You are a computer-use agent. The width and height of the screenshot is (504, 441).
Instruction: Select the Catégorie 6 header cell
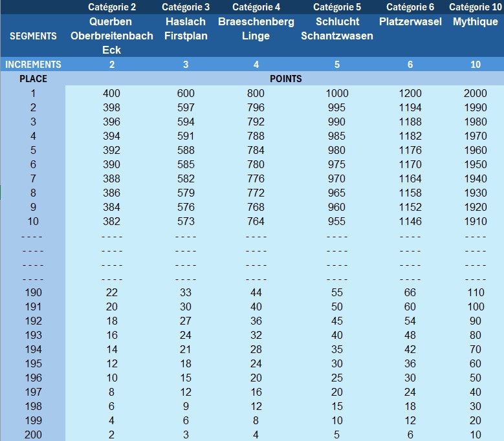tap(410, 7)
